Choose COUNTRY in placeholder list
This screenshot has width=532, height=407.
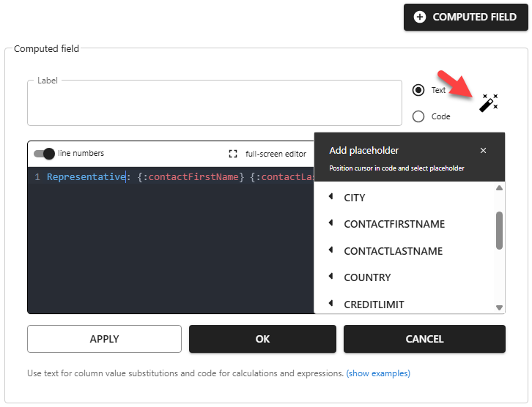click(367, 277)
